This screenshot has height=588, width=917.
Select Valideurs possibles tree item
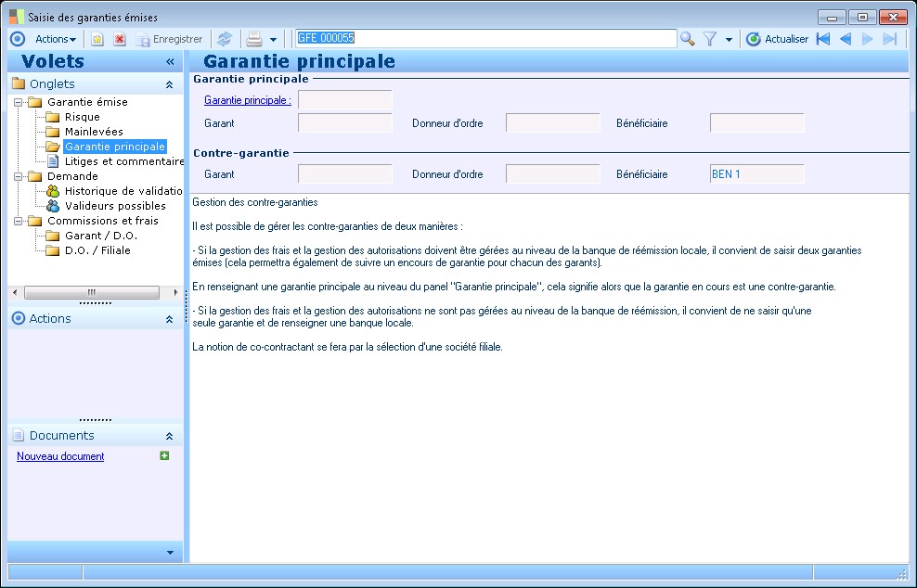pos(115,206)
